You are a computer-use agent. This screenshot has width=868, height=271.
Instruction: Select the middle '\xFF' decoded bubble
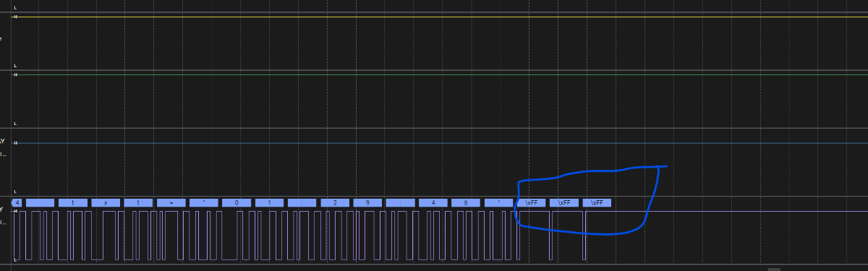(564, 203)
